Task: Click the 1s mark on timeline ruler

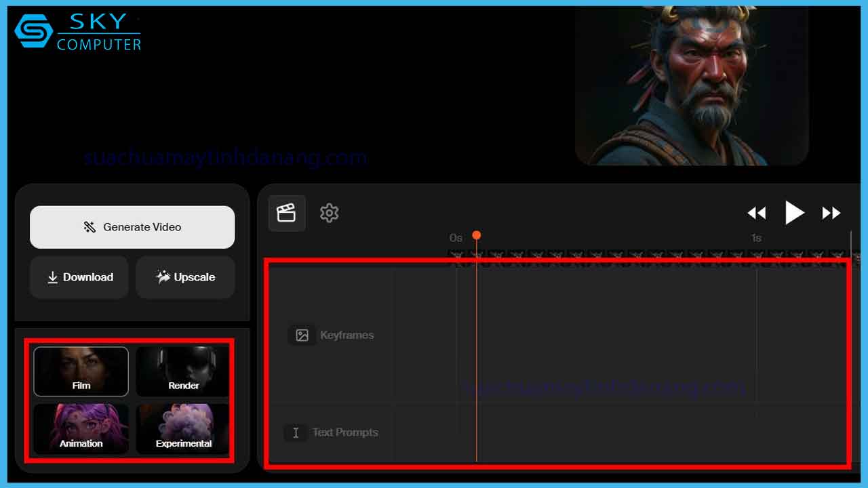Action: pos(756,238)
